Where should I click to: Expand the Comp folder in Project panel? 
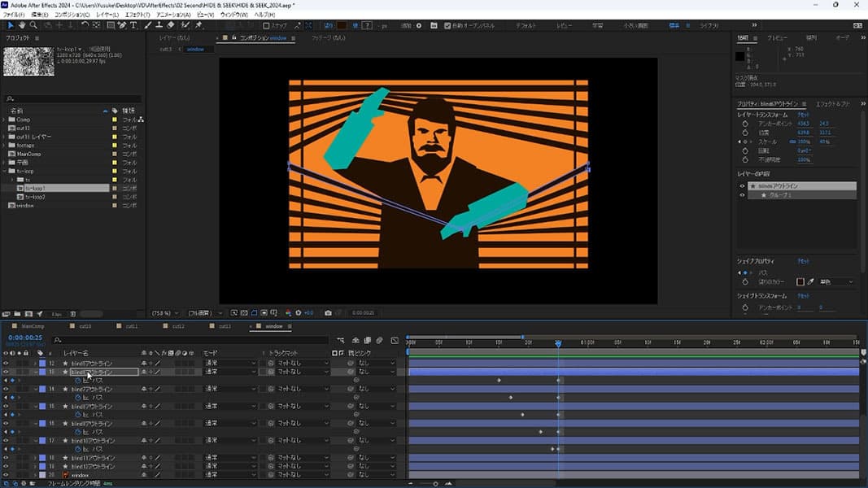(5, 120)
